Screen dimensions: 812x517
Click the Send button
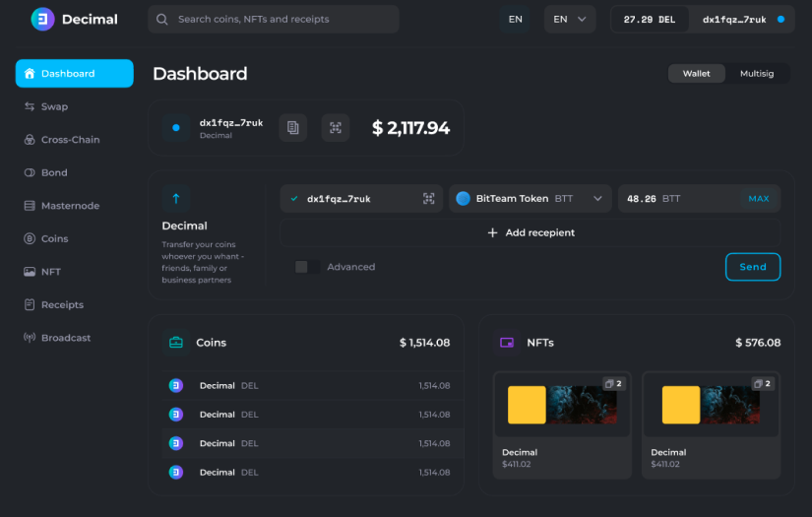[753, 267]
